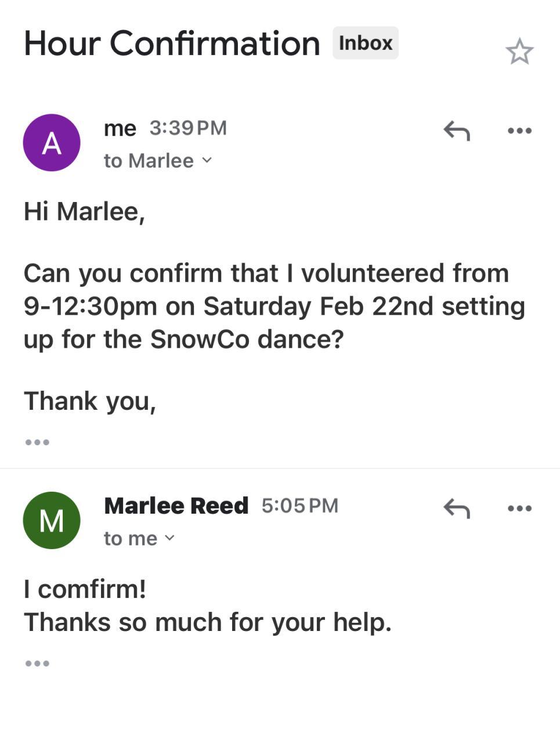Click the Inbox label tag
This screenshot has height=743, width=560.
[365, 43]
